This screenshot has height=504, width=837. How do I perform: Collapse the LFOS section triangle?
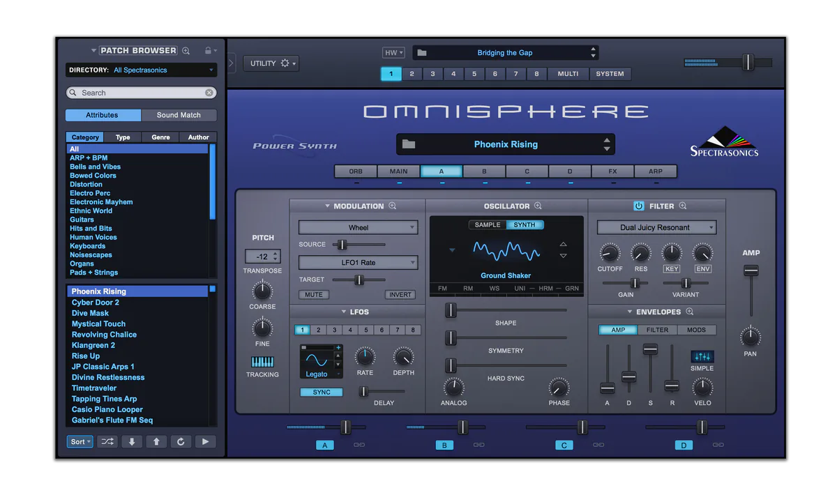click(x=344, y=312)
